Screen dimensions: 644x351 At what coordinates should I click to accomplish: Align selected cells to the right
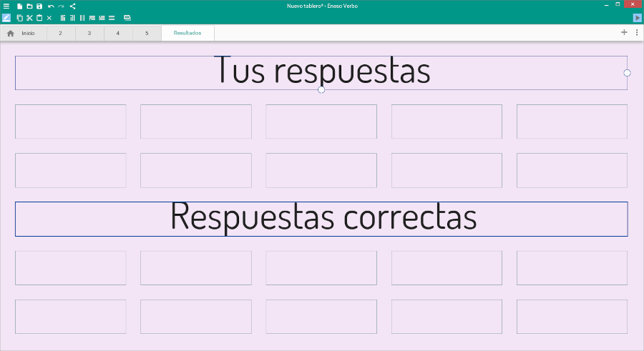pos(72,18)
